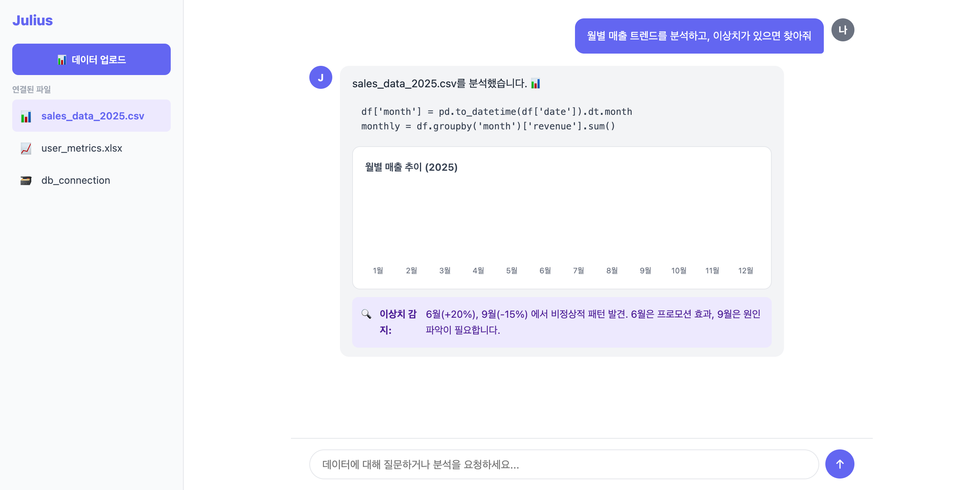Click the chart emoji after 분석했습니다
The image size is (980, 490).
click(x=536, y=83)
